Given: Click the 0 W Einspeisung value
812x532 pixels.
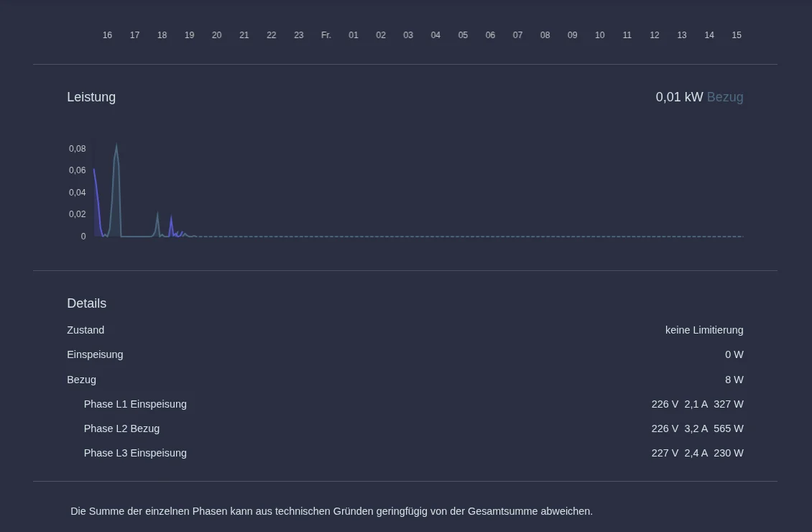Looking at the screenshot, I should pyautogui.click(x=734, y=355).
